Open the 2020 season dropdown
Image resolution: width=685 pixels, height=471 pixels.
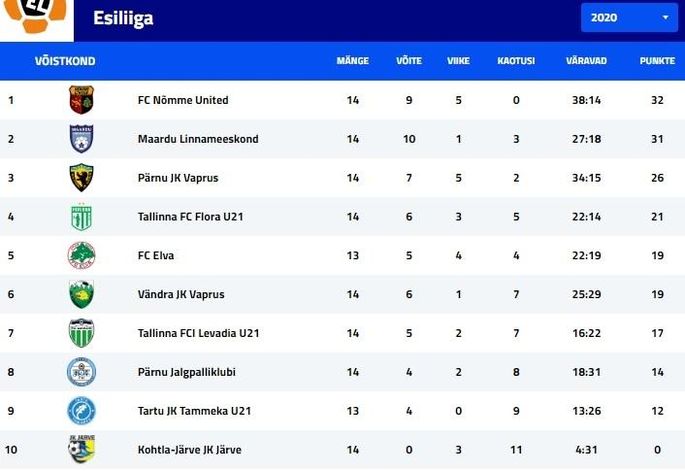[629, 17]
